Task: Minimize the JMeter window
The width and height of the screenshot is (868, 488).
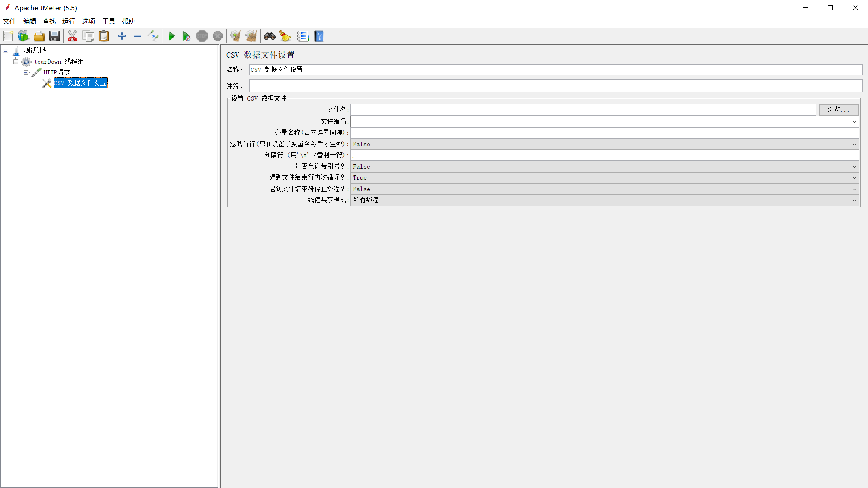Action: pos(806,8)
